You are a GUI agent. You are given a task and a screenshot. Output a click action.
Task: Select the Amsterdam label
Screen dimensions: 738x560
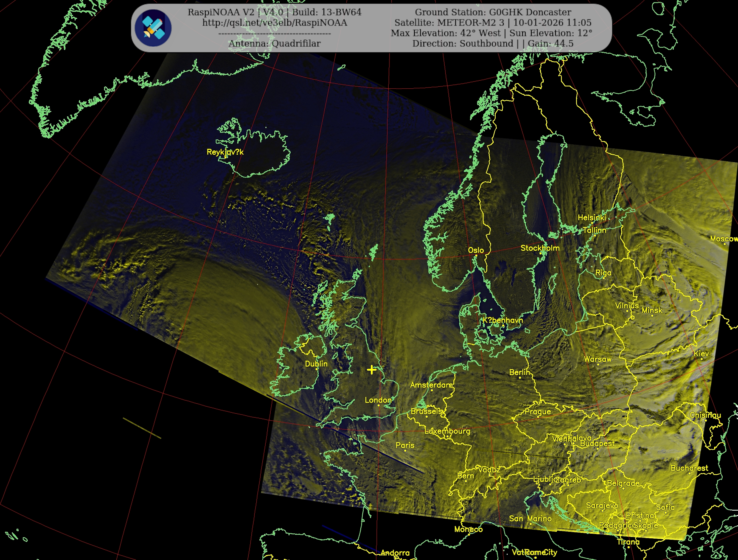431,385
